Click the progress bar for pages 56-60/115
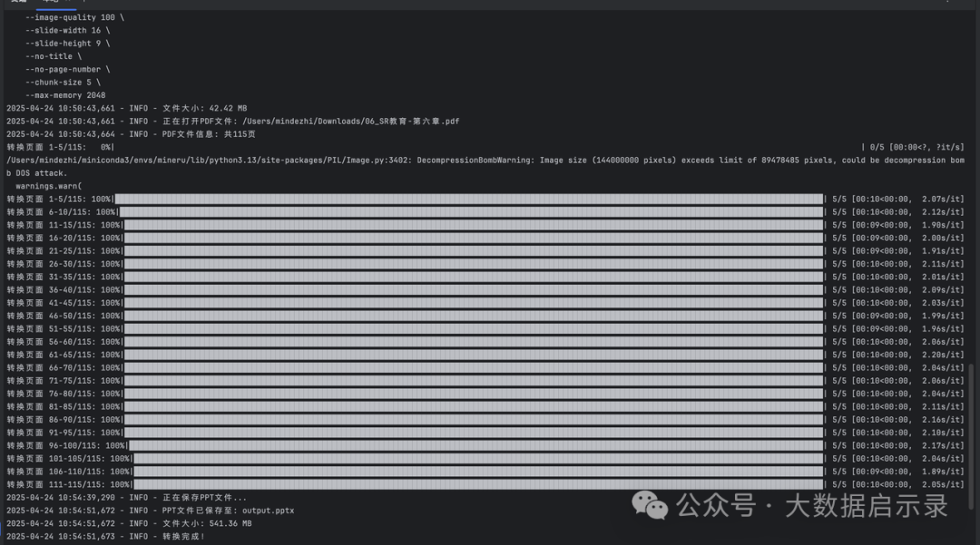 pos(474,342)
